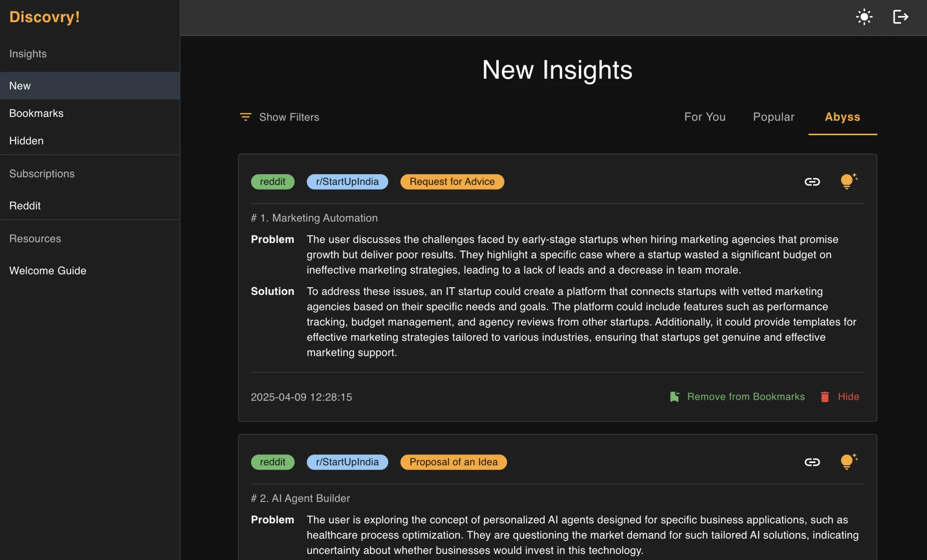Click the Discovry! logo
The image size is (927, 560).
point(44,17)
